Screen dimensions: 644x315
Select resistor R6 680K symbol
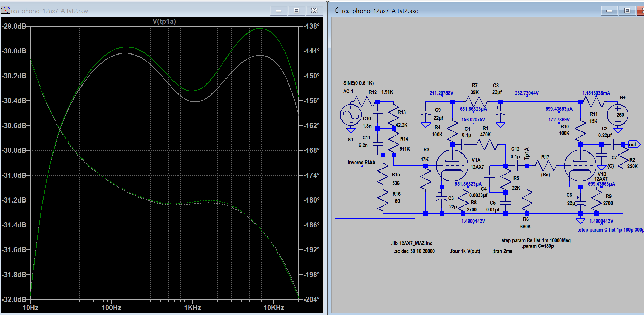coord(527,200)
